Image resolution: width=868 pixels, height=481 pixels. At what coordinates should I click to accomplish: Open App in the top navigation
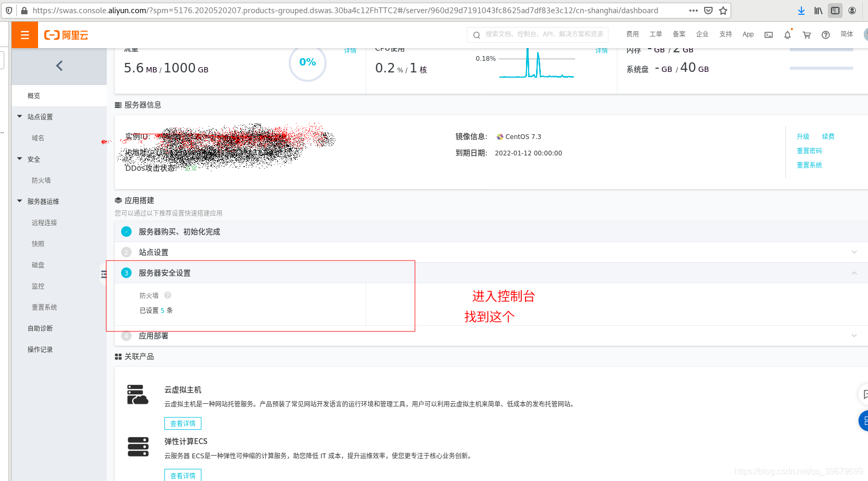(x=748, y=34)
